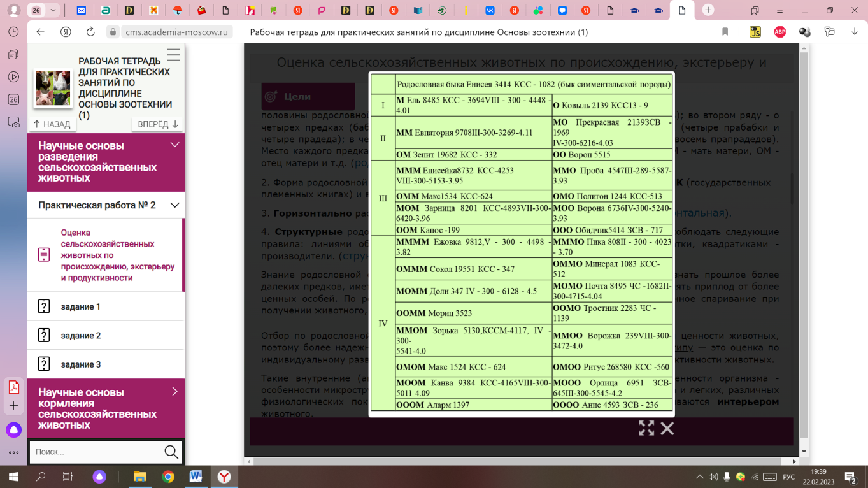
Task: Open the PDF tool in sidebar
Action: point(13,387)
